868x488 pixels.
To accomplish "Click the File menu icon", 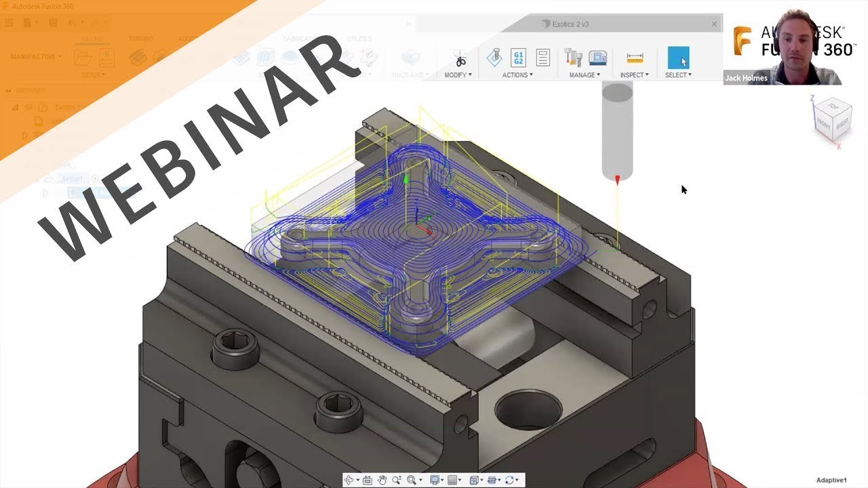I will tap(28, 23).
